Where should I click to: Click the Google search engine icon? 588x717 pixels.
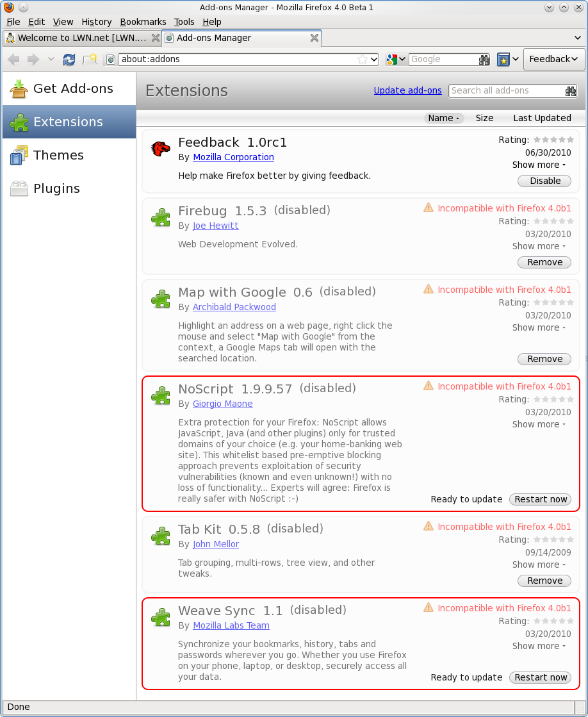(x=392, y=60)
